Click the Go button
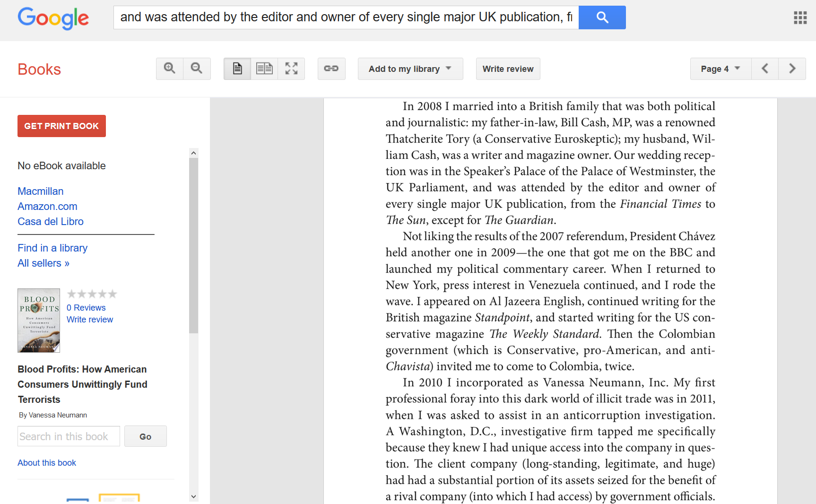The width and height of the screenshot is (816, 504). point(146,436)
